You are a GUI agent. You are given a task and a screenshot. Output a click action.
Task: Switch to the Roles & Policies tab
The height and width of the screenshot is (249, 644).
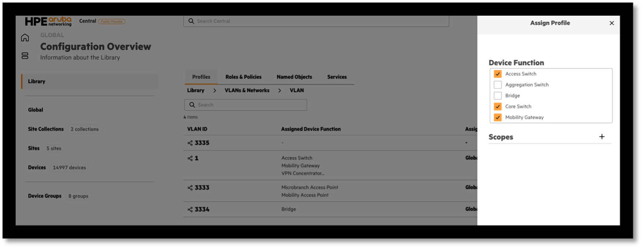(x=243, y=77)
